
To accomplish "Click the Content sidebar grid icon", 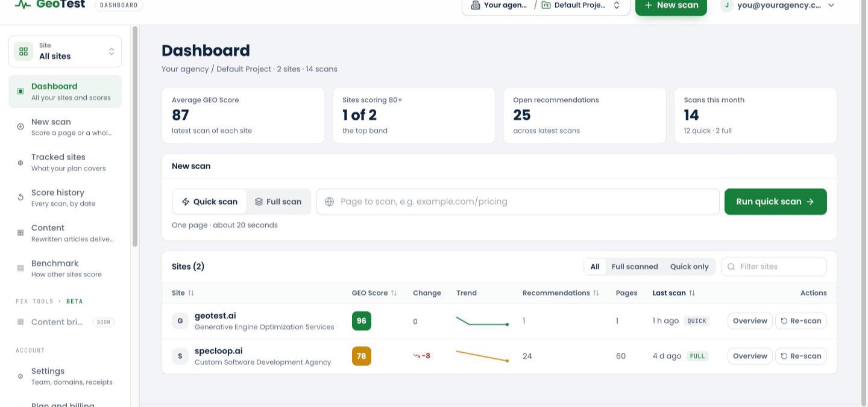I will tap(20, 233).
